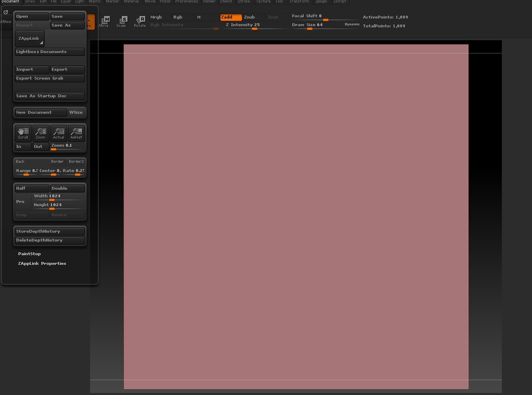Click DeleteDepthHistory button
Image resolution: width=532 pixels, height=395 pixels.
(x=50, y=240)
